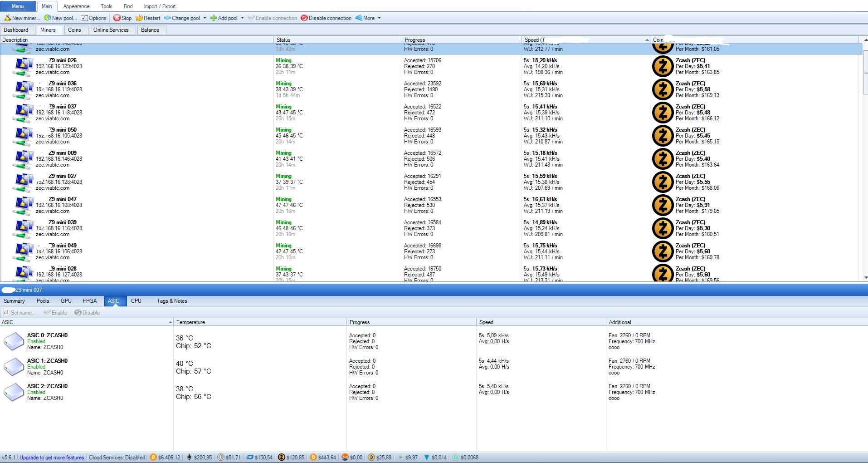Click the Disable connection icon
The width and height of the screenshot is (868, 463).
click(304, 18)
